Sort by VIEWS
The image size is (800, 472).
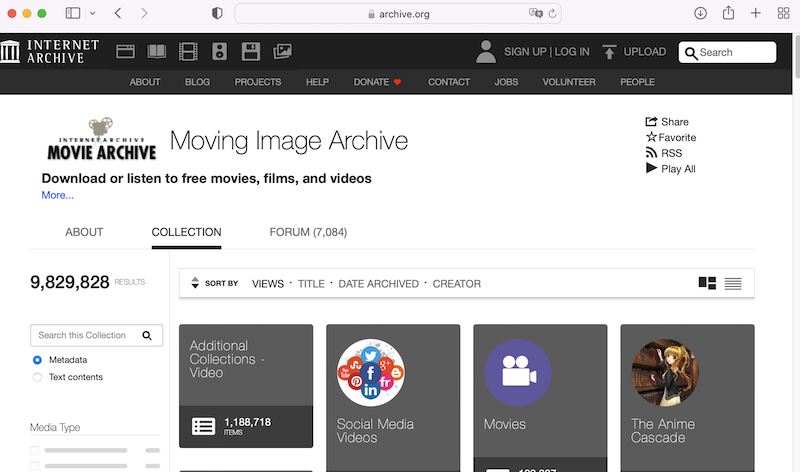pos(268,284)
